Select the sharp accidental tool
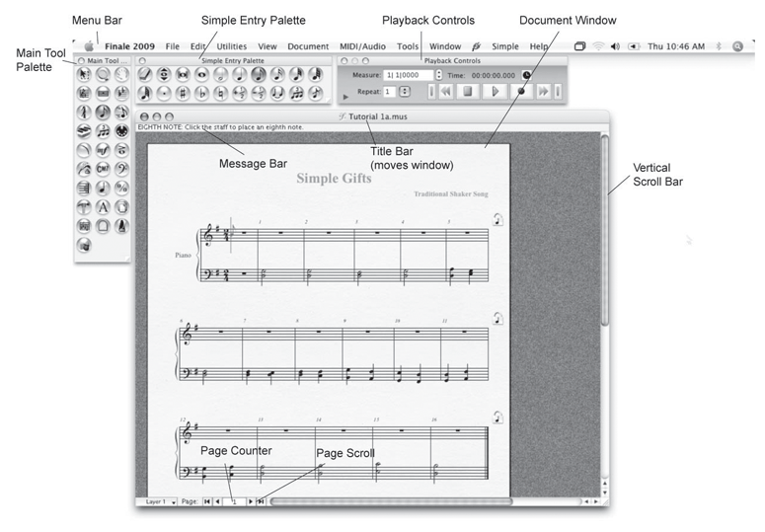The image size is (765, 532). pos(183,93)
